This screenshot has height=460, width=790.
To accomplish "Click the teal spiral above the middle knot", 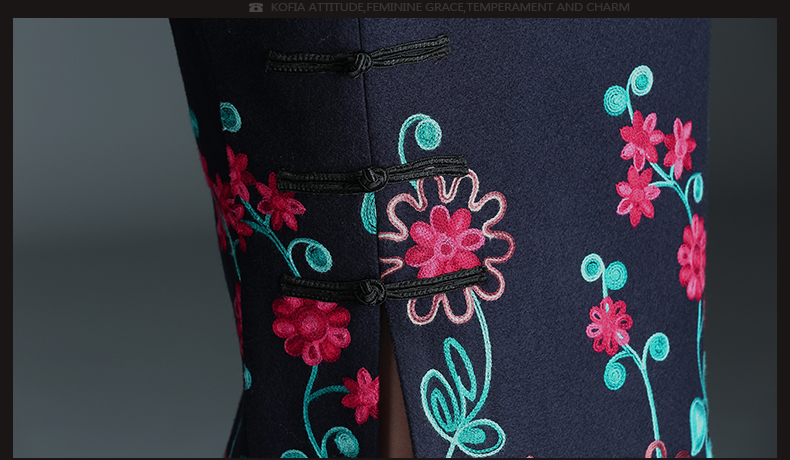I will point(424,133).
